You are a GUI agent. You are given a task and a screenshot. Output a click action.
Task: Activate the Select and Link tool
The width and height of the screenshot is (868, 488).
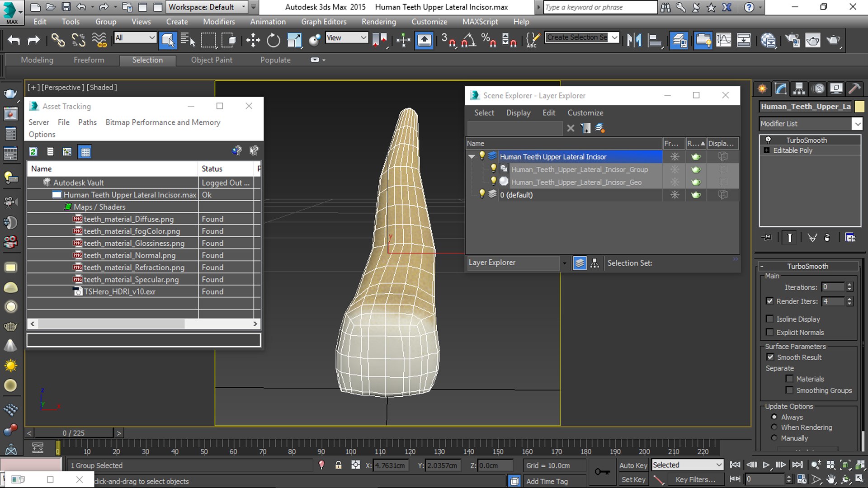[58, 40]
